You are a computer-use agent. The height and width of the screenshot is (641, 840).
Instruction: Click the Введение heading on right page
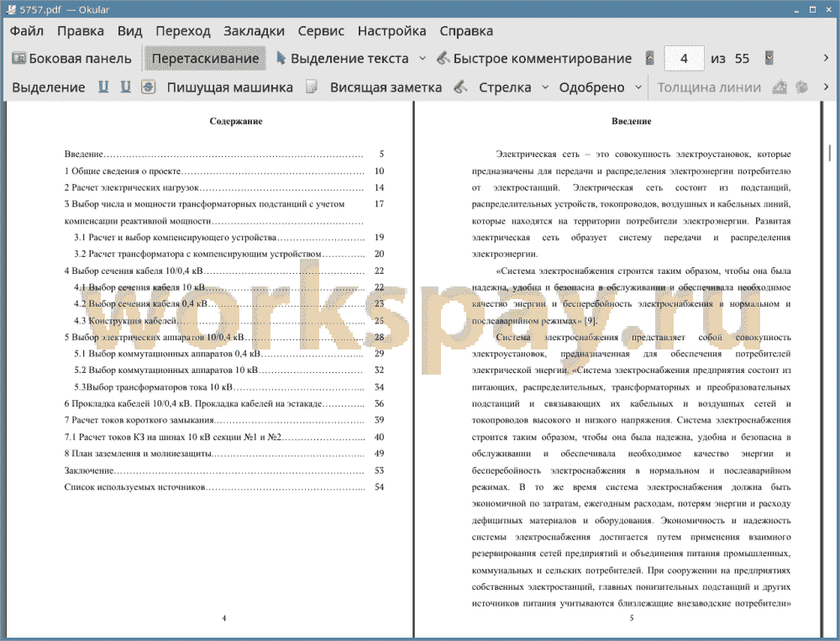click(x=631, y=121)
